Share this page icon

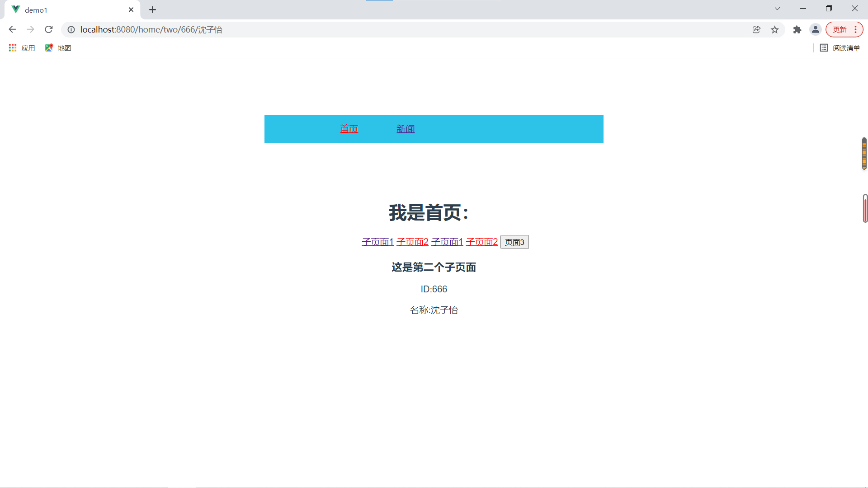pos(756,29)
